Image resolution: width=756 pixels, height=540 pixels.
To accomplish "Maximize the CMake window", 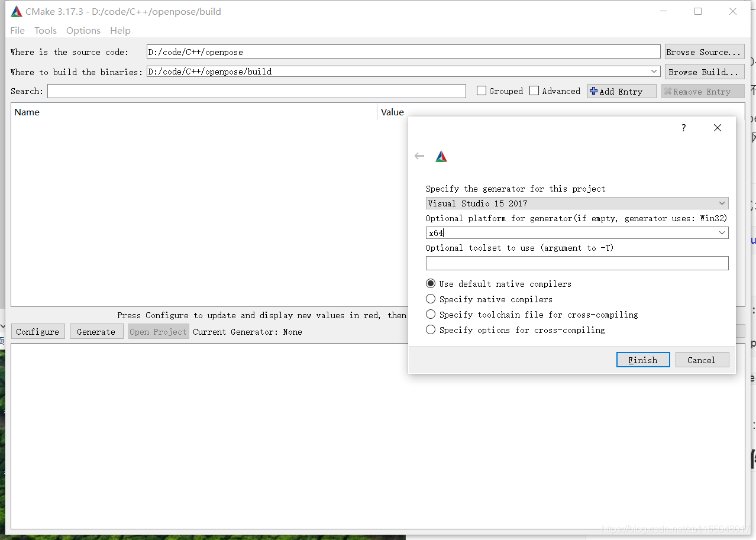I will click(x=698, y=11).
